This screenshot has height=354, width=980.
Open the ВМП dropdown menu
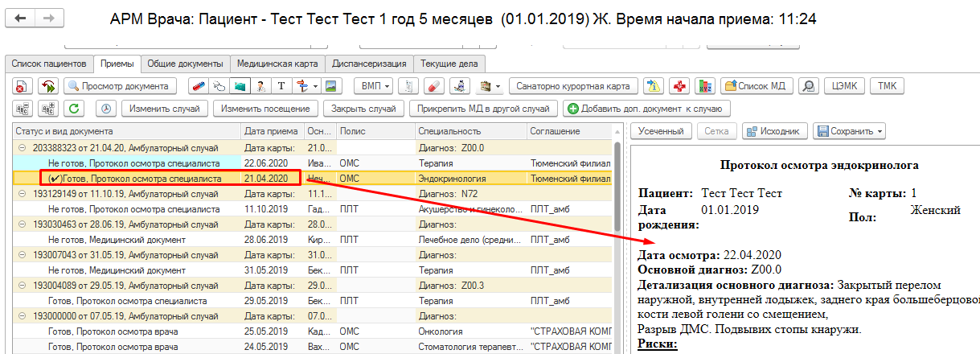[375, 85]
